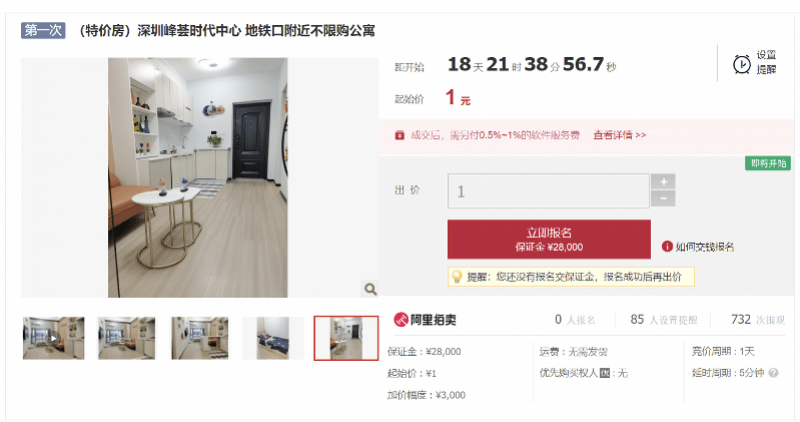Click the 如何交钱报名 help link
The height and width of the screenshot is (422, 800).
[x=705, y=247]
